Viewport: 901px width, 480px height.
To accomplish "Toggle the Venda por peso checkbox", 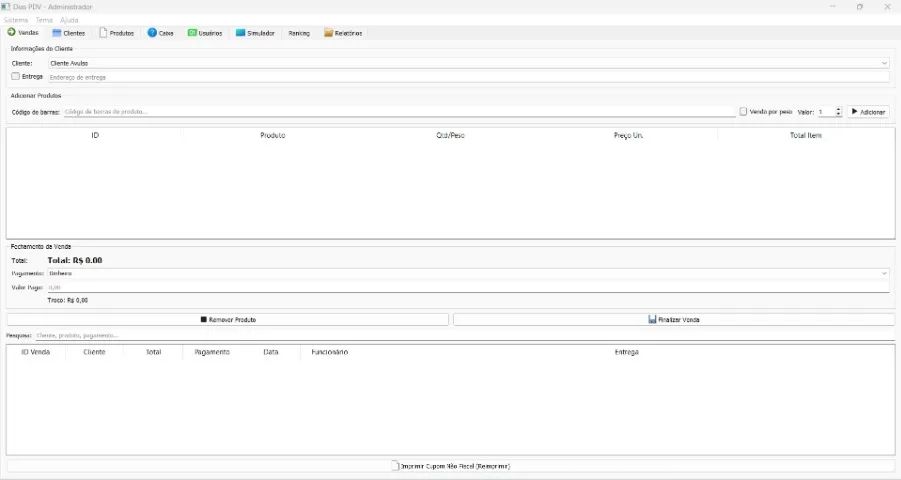I will (x=743, y=112).
